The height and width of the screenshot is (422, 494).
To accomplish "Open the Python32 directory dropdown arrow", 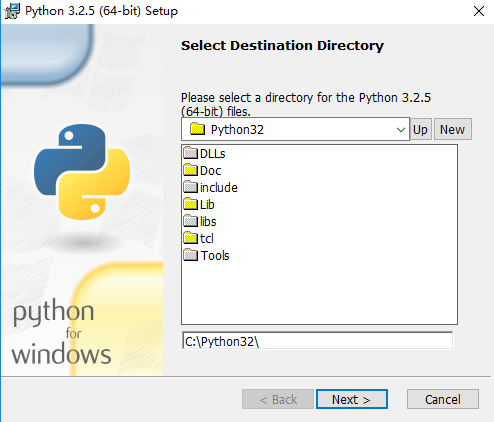I will (401, 129).
